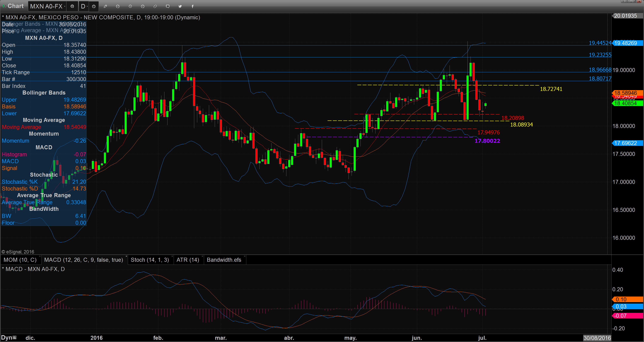Close the Bandwidth.efs tab
644x342 pixels.
tap(245, 256)
